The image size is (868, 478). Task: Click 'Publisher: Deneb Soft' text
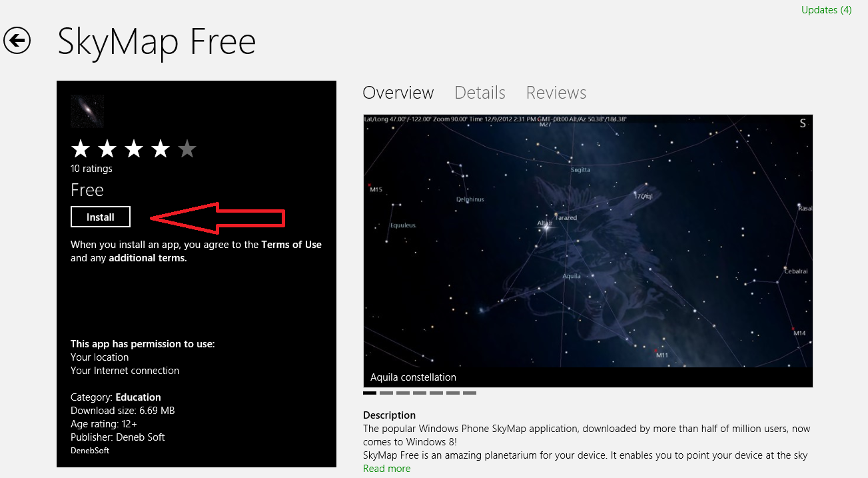coord(118,437)
